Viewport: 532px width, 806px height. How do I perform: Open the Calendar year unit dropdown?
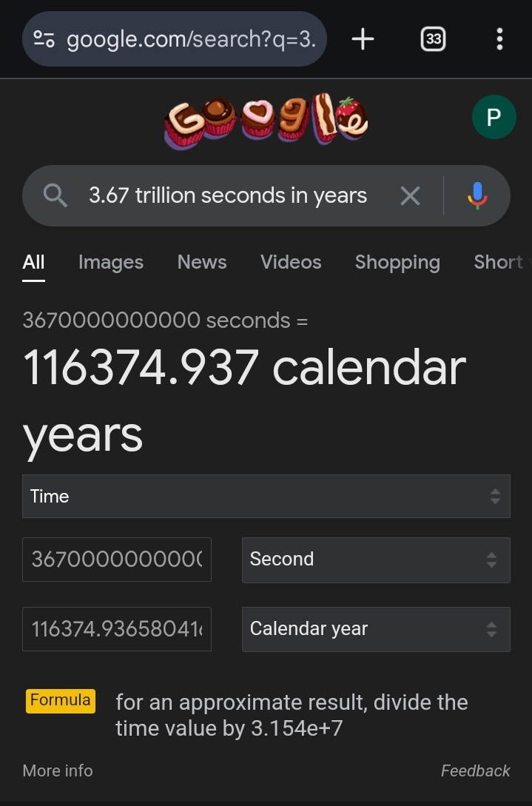pos(376,628)
